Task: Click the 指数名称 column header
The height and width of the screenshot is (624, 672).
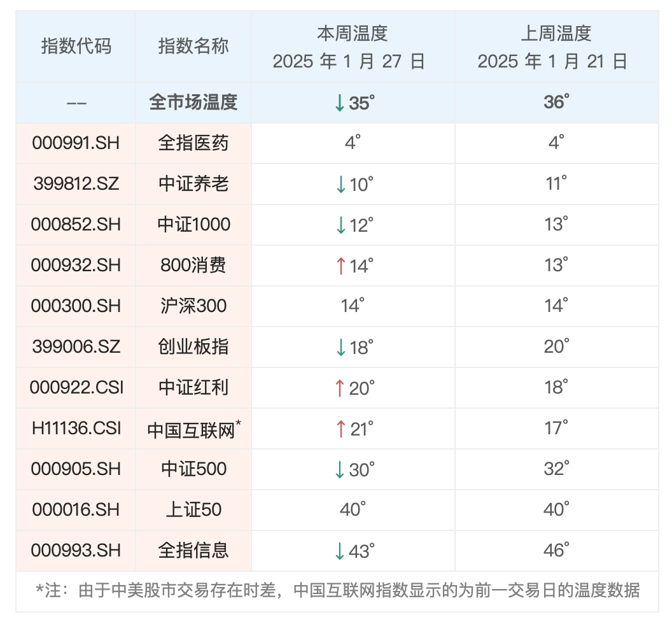Action: tap(193, 46)
